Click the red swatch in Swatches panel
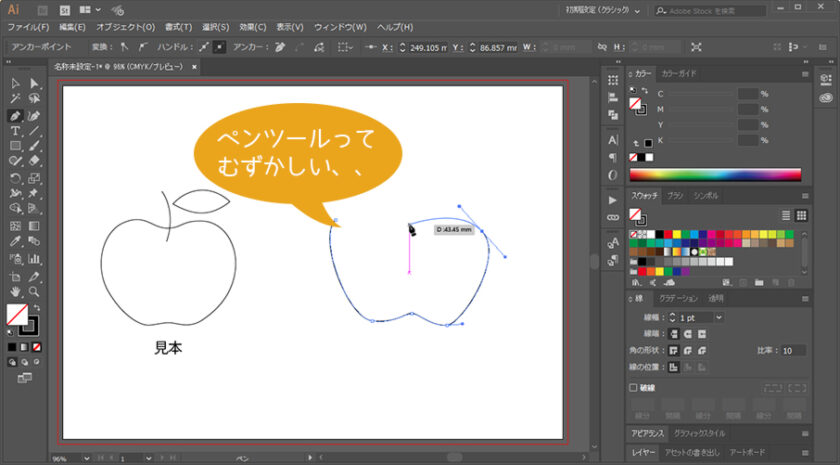 click(x=668, y=234)
